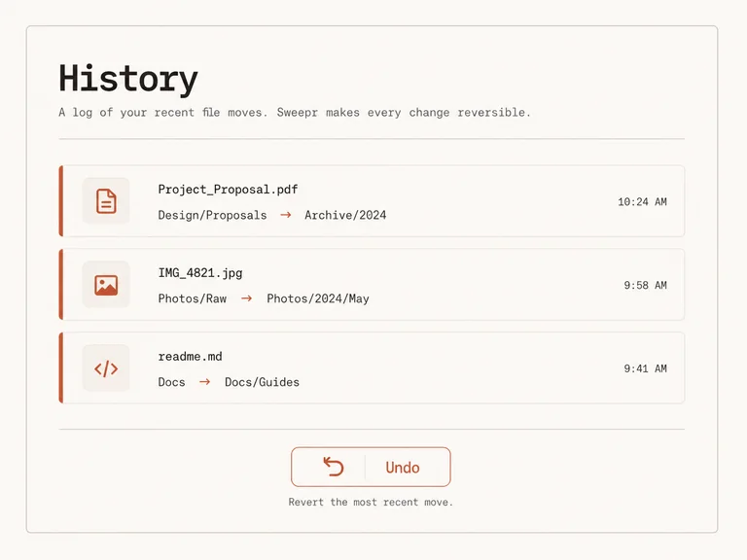747x560 pixels.
Task: Click the arrow between Photos/Raw and Photos/2024/May
Action: tap(246, 298)
